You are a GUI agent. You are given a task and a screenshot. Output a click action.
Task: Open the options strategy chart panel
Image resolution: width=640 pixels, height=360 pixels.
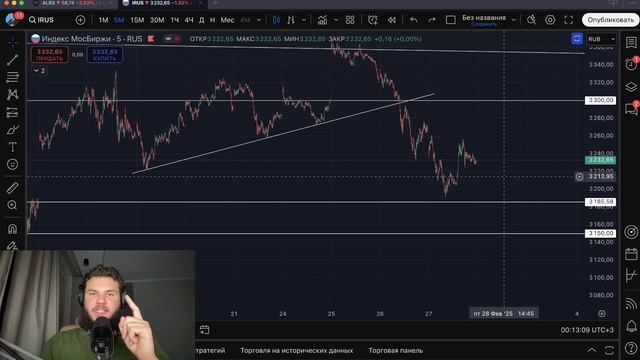(x=631, y=276)
